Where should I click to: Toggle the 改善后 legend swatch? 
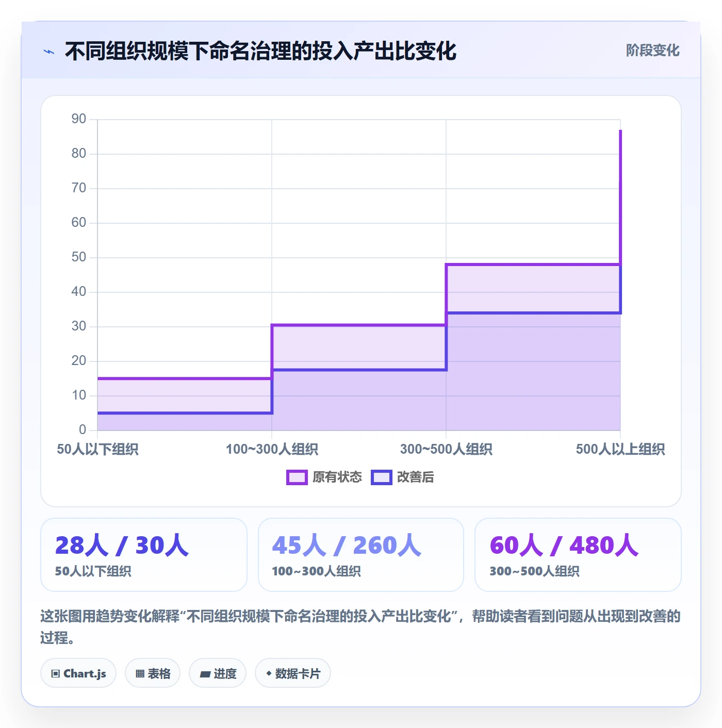coord(382,477)
